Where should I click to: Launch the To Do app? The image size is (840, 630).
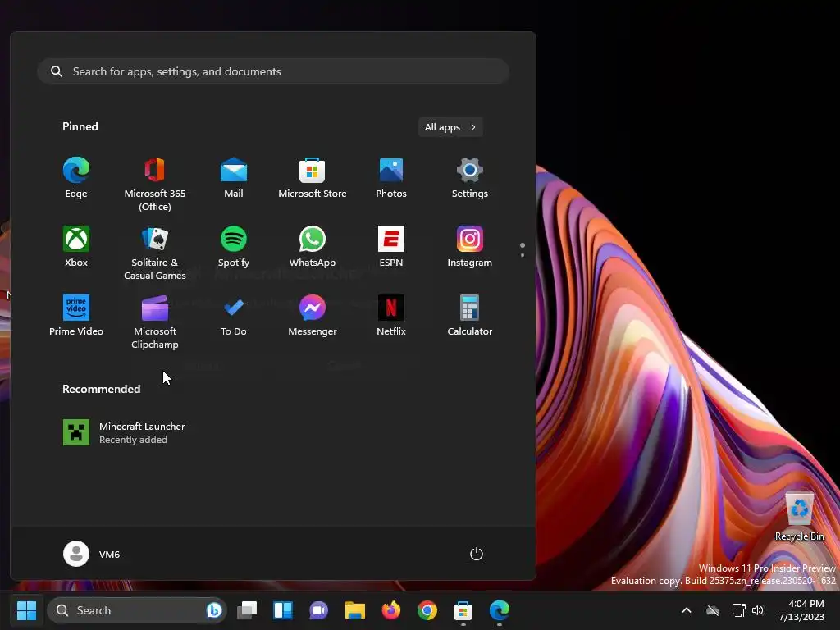click(234, 316)
